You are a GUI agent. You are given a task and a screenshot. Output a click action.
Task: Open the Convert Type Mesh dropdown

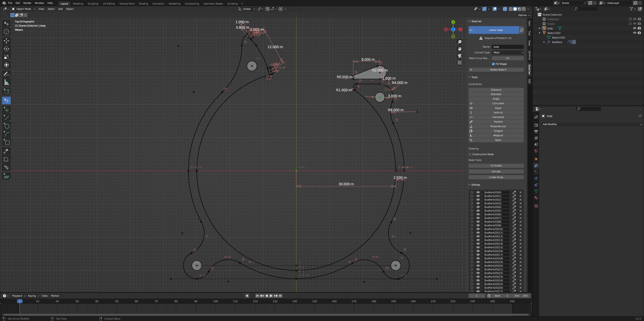tap(508, 53)
